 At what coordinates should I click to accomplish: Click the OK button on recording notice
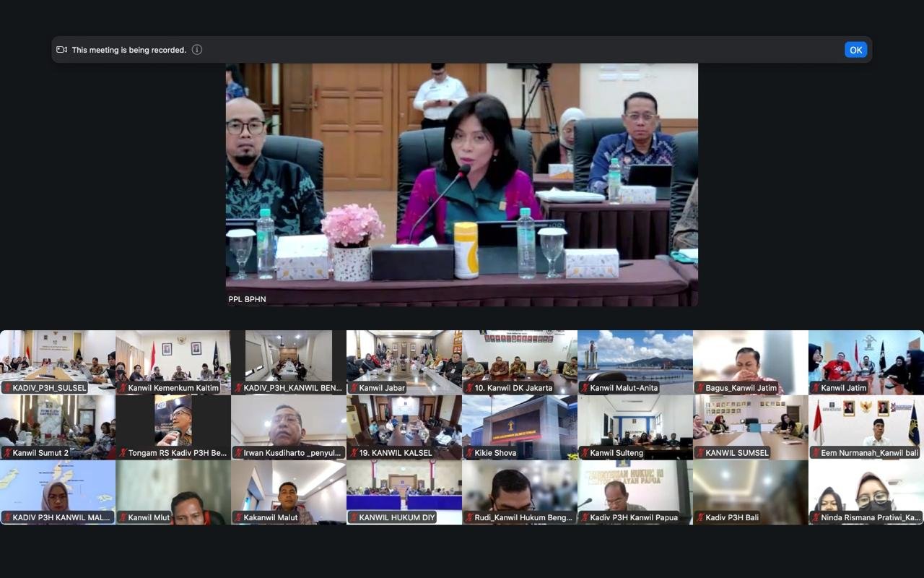855,50
